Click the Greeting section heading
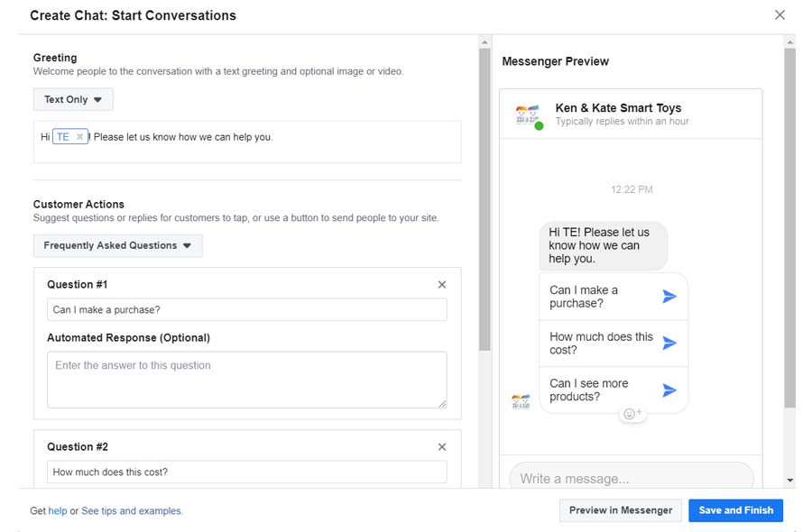This screenshot has width=812, height=532. pos(55,58)
